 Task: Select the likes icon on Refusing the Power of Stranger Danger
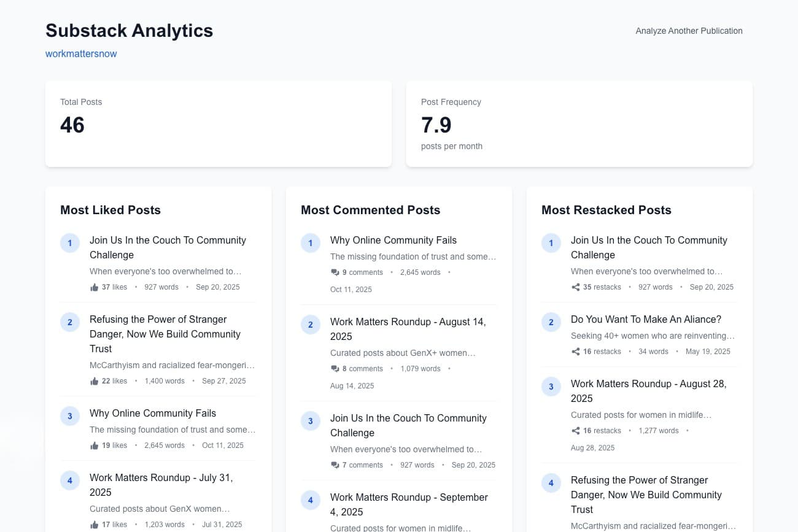[x=95, y=380]
